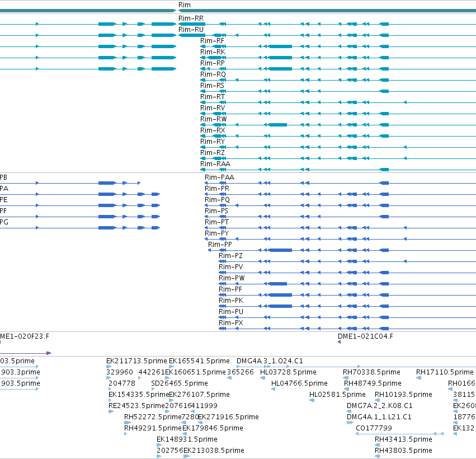This screenshot has height=459, width=476.
Task: Click the EK154335.5prime EST name
Action: tap(139, 395)
